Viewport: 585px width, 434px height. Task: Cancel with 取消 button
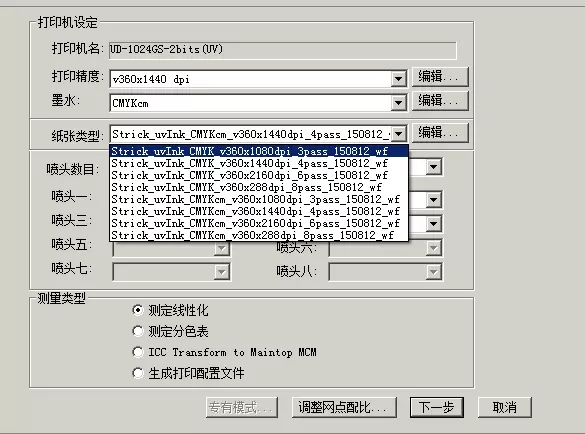coord(504,407)
